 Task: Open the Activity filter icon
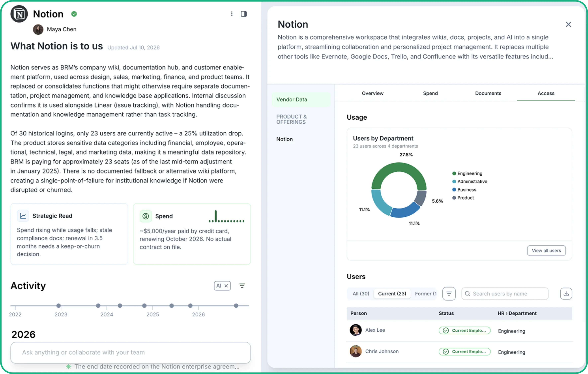(x=242, y=286)
